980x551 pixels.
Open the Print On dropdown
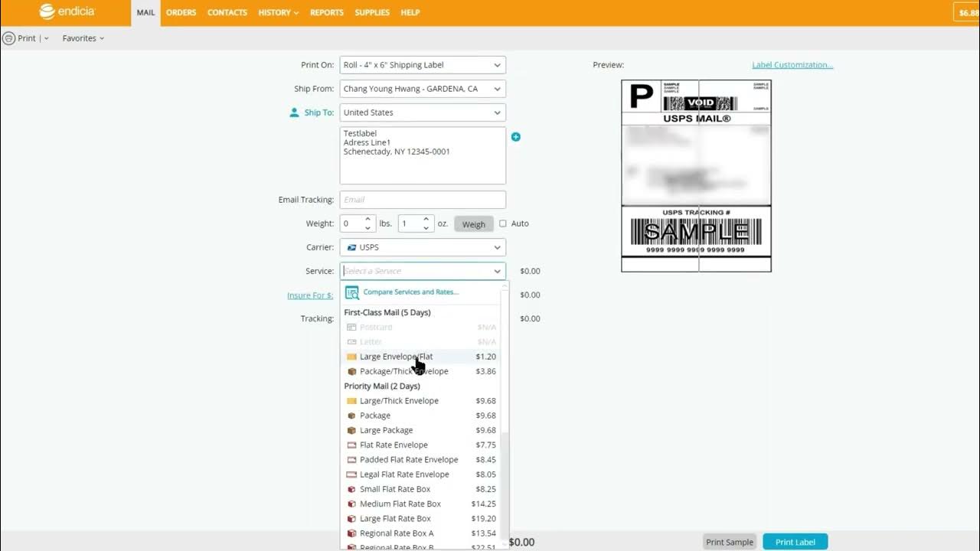(423, 65)
